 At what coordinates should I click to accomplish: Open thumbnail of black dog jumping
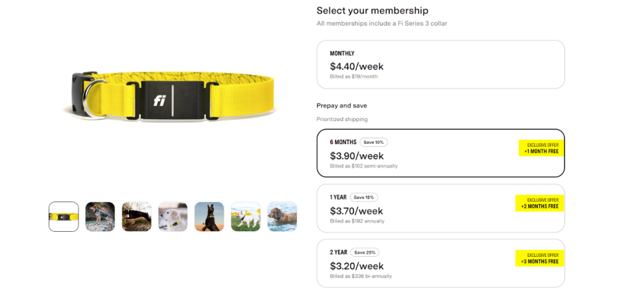coord(137,216)
